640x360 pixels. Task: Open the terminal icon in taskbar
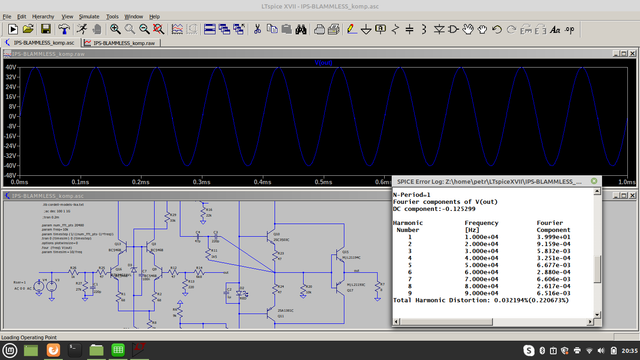pos(74,350)
